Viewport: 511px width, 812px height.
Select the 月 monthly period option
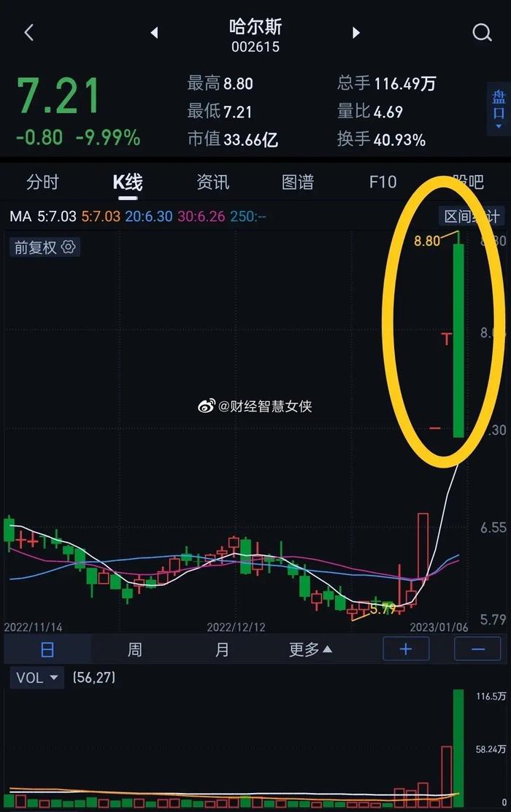[222, 649]
